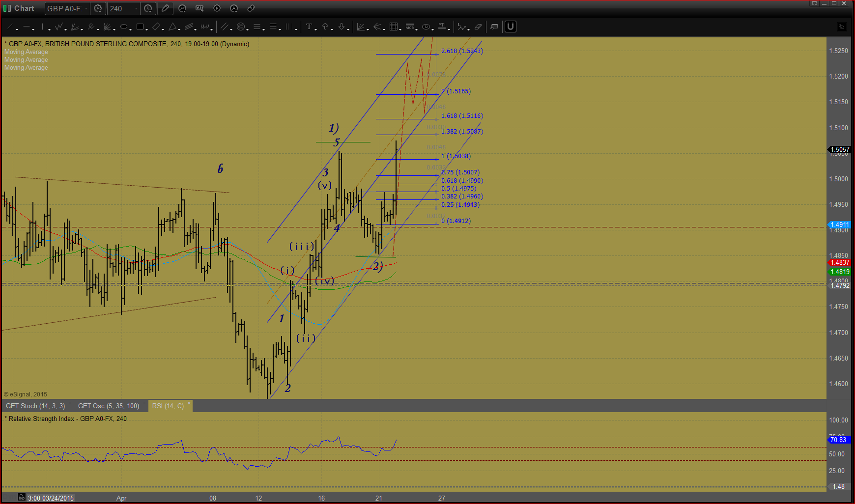The height and width of the screenshot is (504, 855).
Task: Select the grid box tool
Action: click(x=393, y=27)
